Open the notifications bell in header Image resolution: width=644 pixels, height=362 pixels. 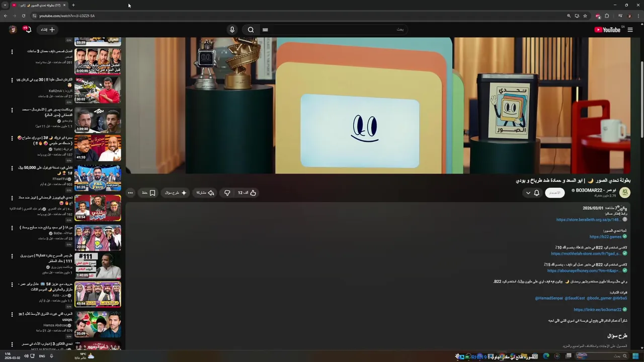pos(28,30)
